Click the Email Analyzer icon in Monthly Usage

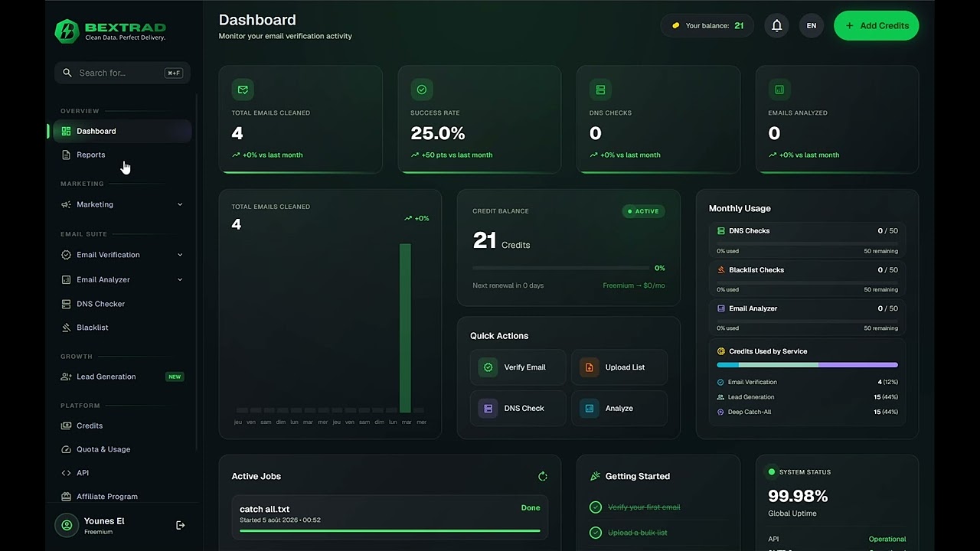pos(721,308)
